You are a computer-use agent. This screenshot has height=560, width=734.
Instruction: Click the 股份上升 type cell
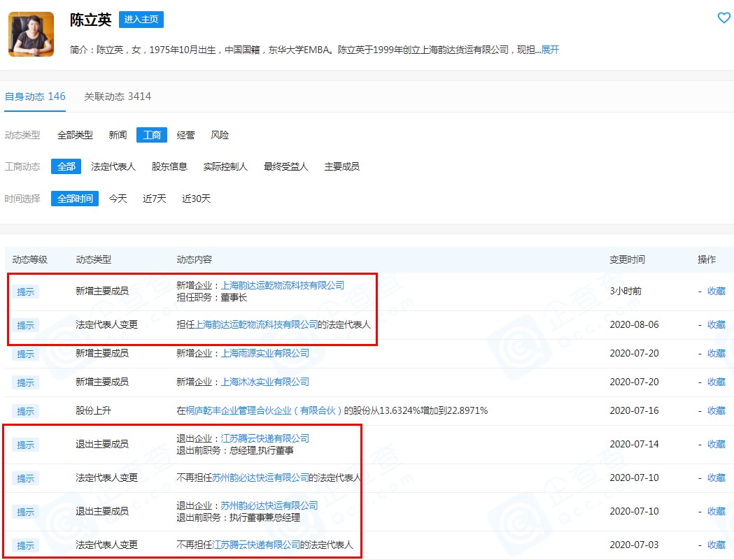tap(94, 411)
